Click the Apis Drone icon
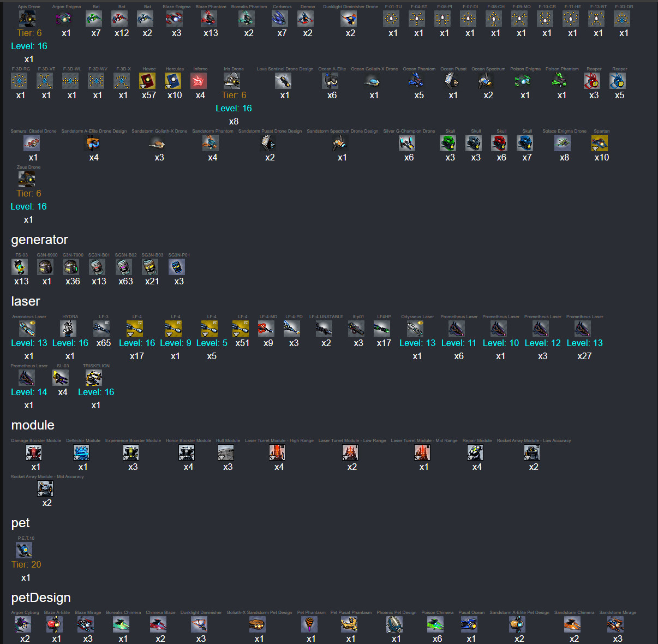 pos(27,19)
